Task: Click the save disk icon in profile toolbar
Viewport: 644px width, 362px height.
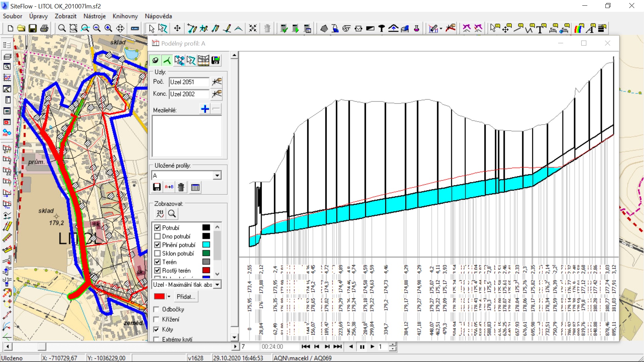Action: (x=216, y=60)
